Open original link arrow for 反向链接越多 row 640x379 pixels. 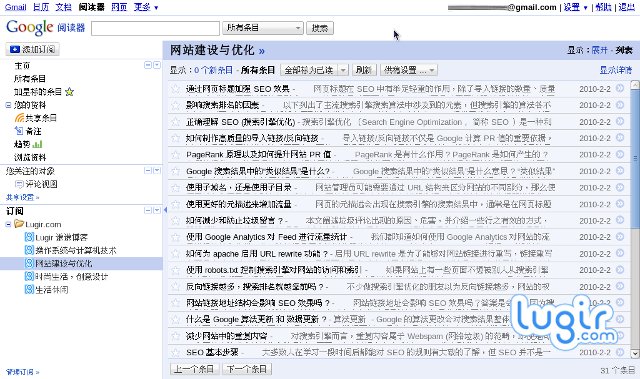(620, 286)
